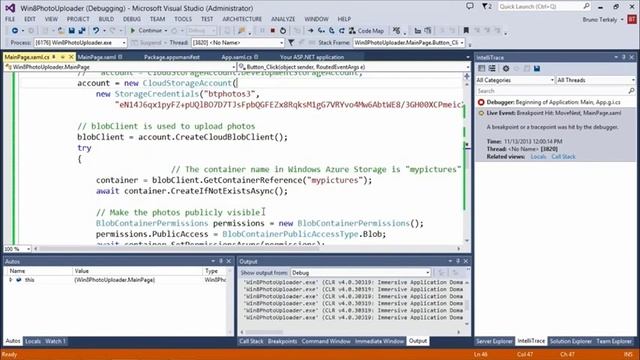Click the Quick Launch search box
The height and width of the screenshot is (360, 640).
544,6
